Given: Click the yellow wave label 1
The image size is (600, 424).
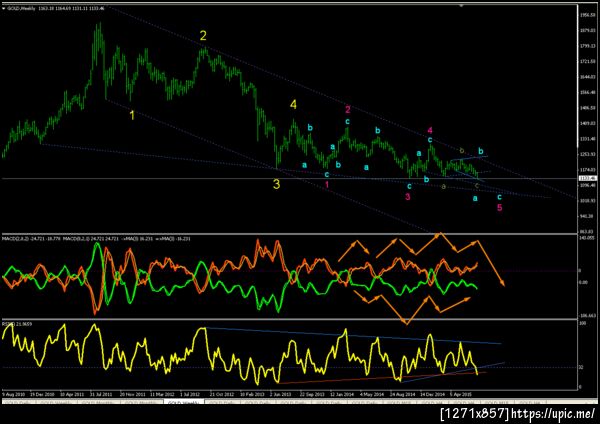Looking at the screenshot, I should point(132,115).
